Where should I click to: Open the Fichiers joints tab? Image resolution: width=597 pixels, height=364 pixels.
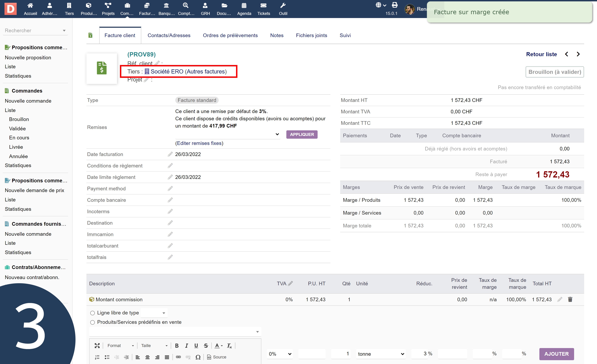[x=311, y=35]
